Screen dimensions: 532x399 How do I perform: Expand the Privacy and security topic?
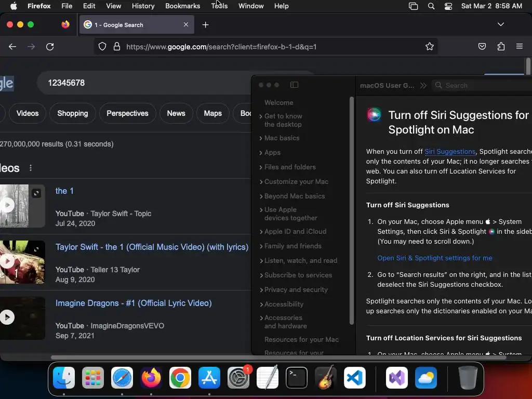point(261,290)
